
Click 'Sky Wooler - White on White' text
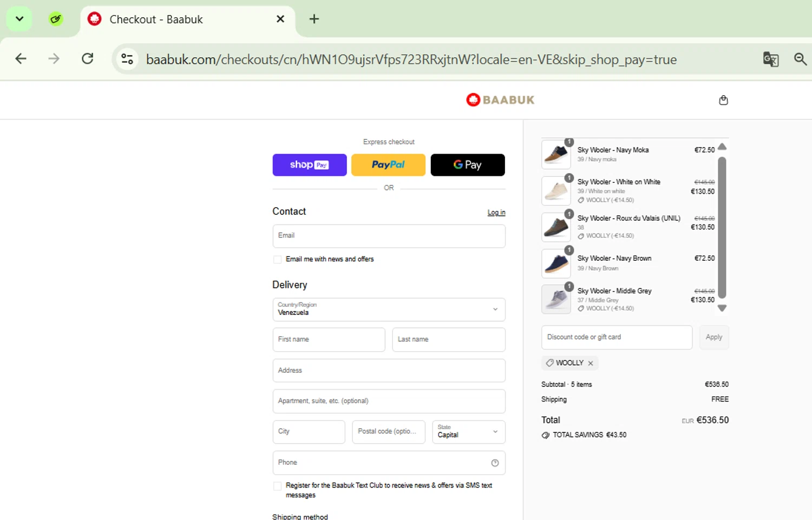point(619,182)
